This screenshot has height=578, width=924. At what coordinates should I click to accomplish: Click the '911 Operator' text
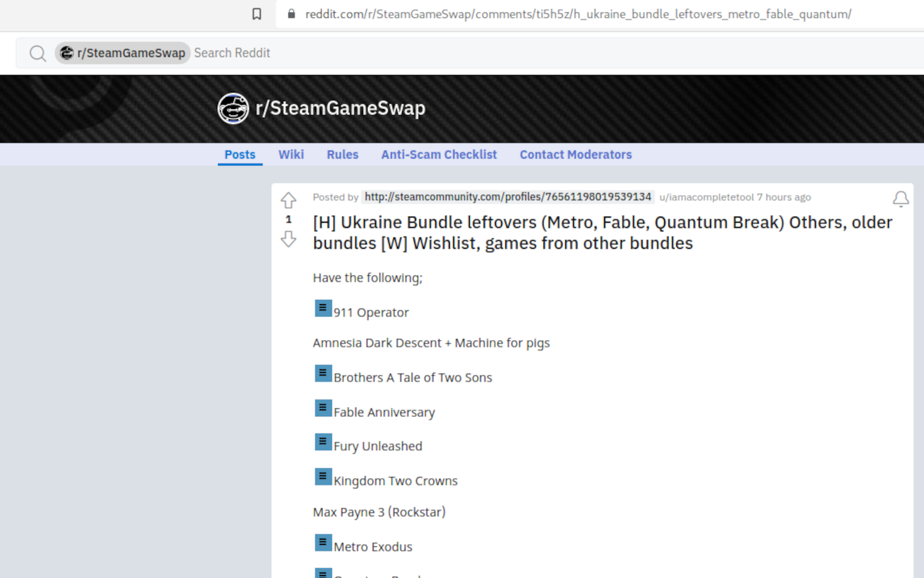tap(371, 313)
